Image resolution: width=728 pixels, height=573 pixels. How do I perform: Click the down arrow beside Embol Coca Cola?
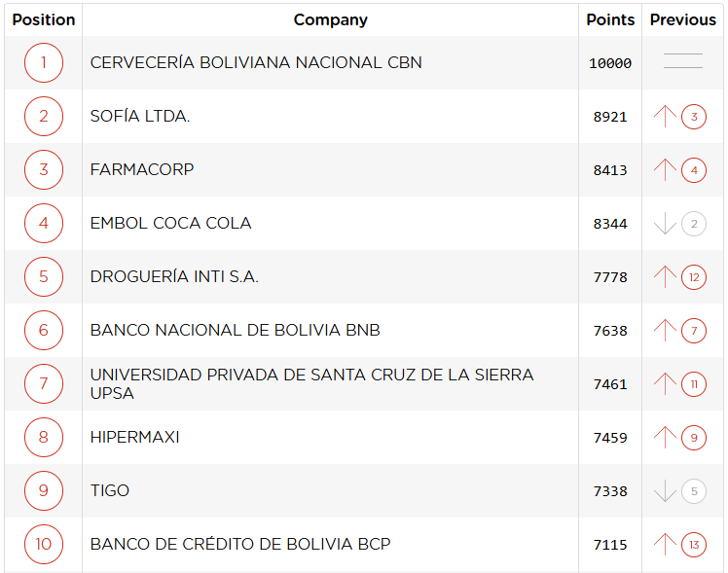(x=665, y=224)
